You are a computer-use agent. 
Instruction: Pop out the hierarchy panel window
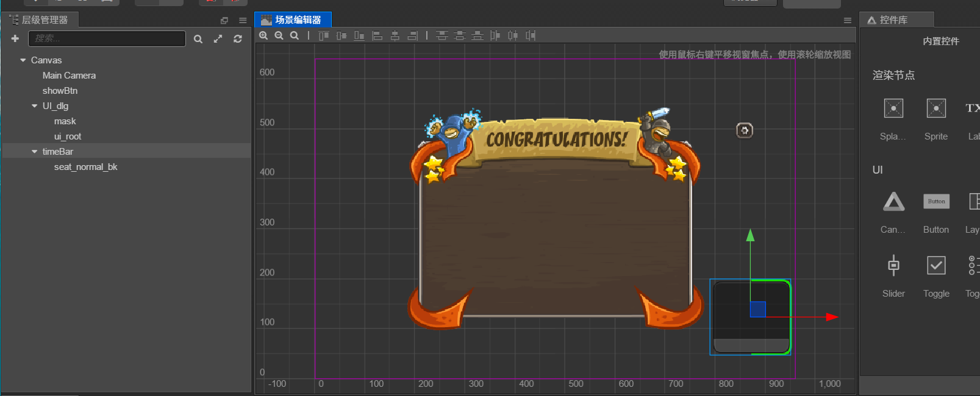click(224, 20)
